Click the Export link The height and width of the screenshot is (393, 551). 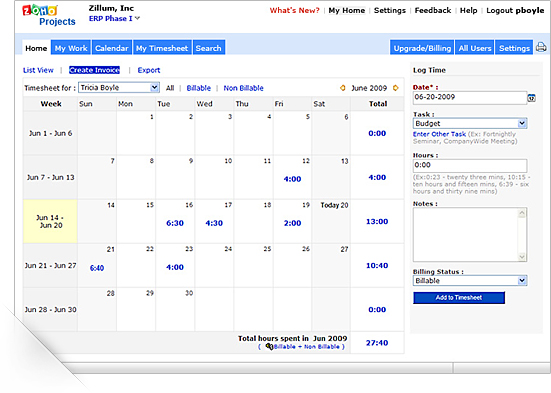pos(149,70)
